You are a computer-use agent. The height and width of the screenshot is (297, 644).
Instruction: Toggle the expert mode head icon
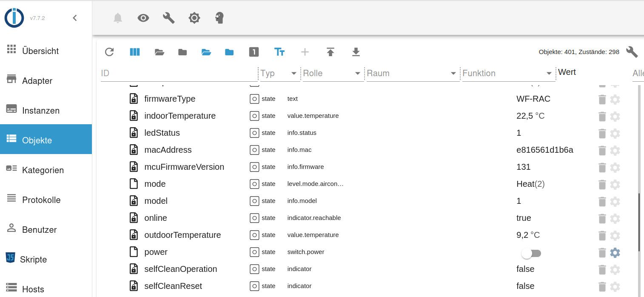(x=219, y=18)
